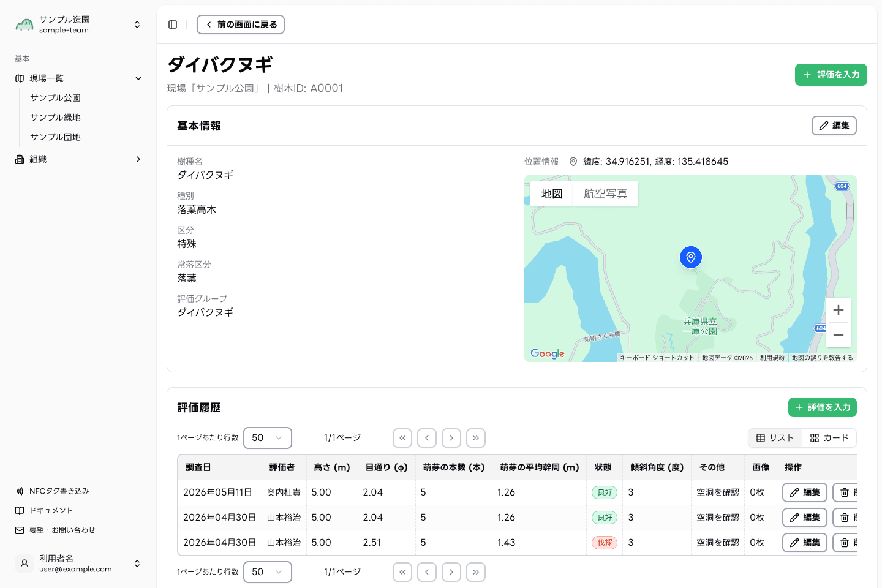The height and width of the screenshot is (588, 882).
Task: Open キーボード ショートカット on the map
Action: tap(657, 358)
